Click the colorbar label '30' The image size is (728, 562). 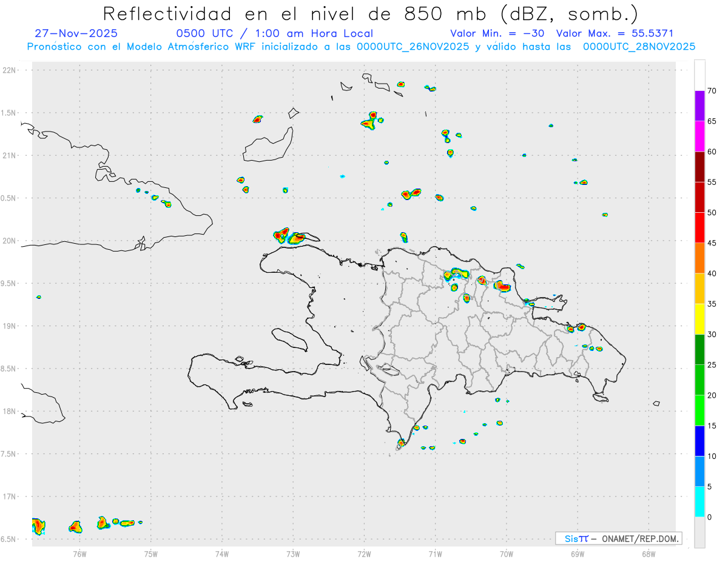point(712,335)
